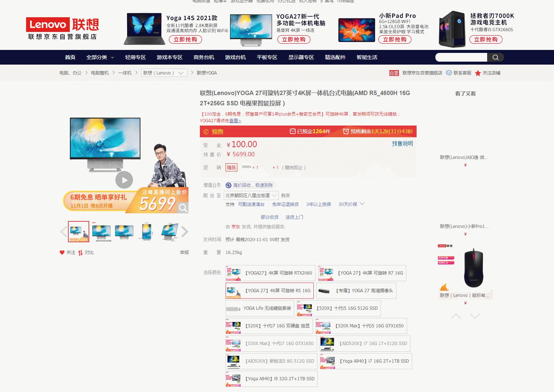Open the Lenovo mouse recommended product image
Viewport: 554px width, 392px height.
[x=465, y=268]
